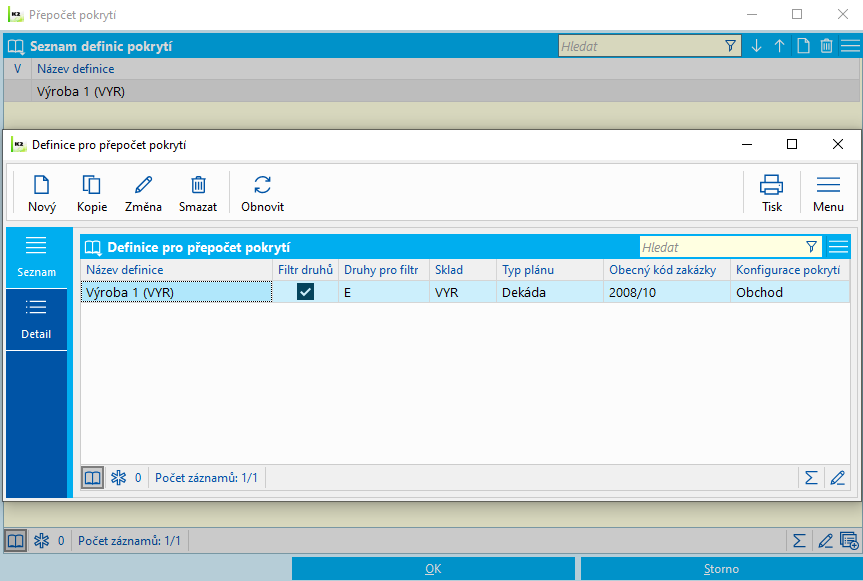Create a new definition with Nový
This screenshot has height=581, width=863.
(x=42, y=194)
